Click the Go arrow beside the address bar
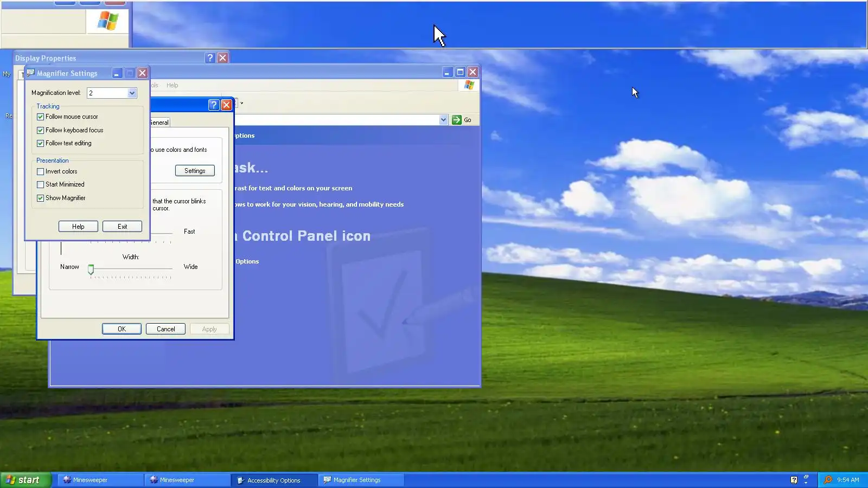This screenshot has height=488, width=868. [457, 120]
